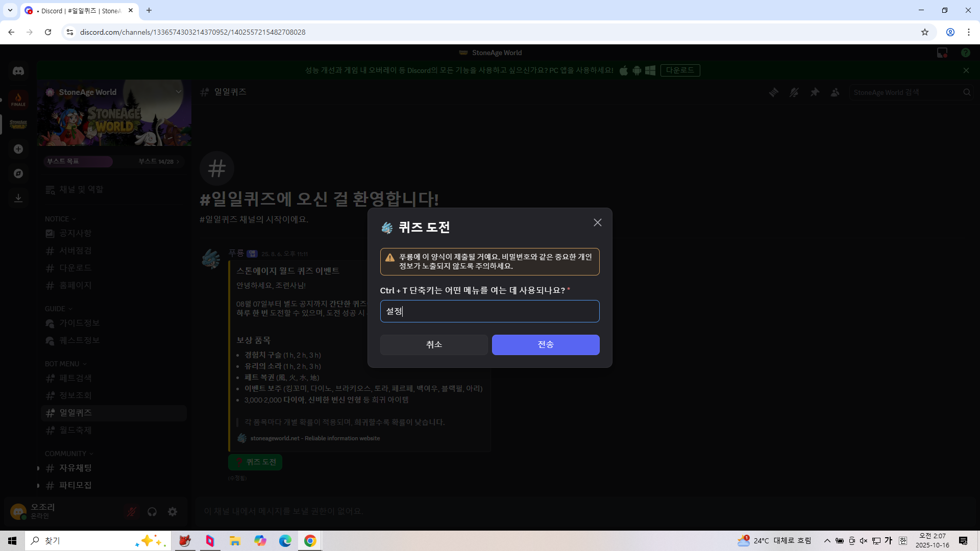Screen dimensions: 980x551
Task: Click the Download apps icon in sidebar
Action: click(x=18, y=198)
